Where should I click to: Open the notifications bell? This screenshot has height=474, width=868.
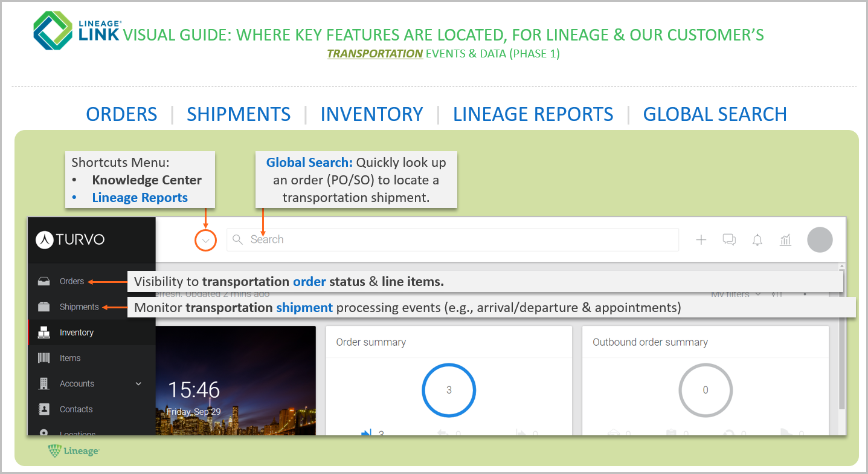tap(757, 240)
